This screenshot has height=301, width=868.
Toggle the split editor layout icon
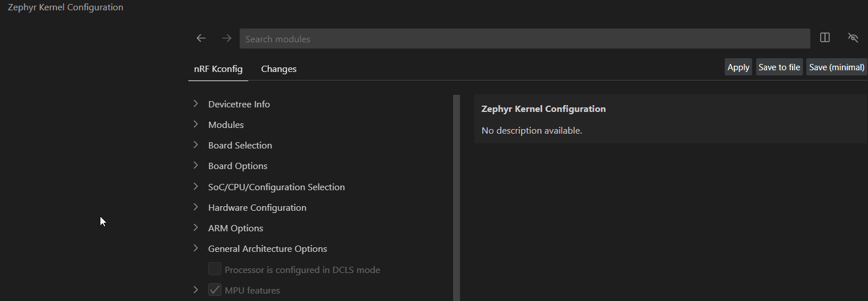[825, 38]
